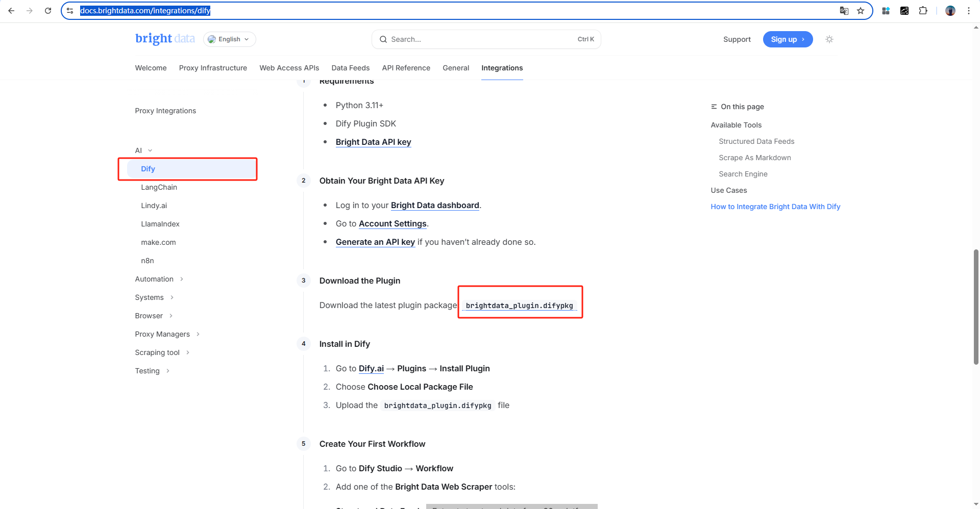This screenshot has height=509, width=980.
Task: Switch to Data Feeds tab
Action: (x=350, y=68)
